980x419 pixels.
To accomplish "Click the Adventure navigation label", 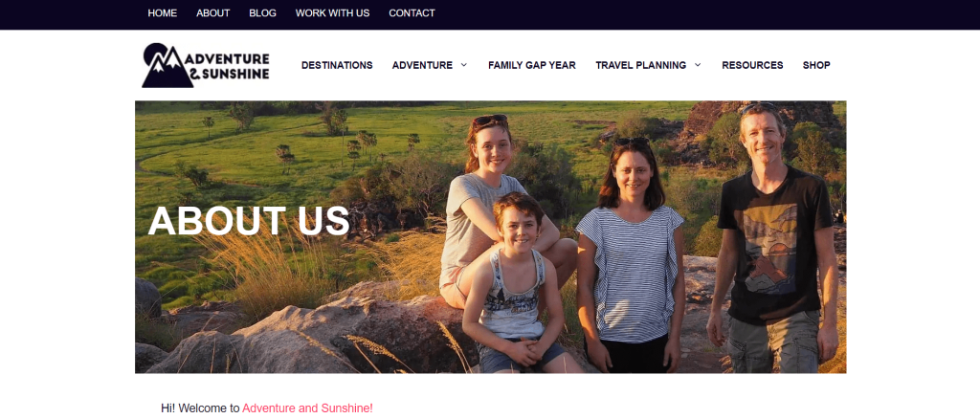I will (422, 65).
